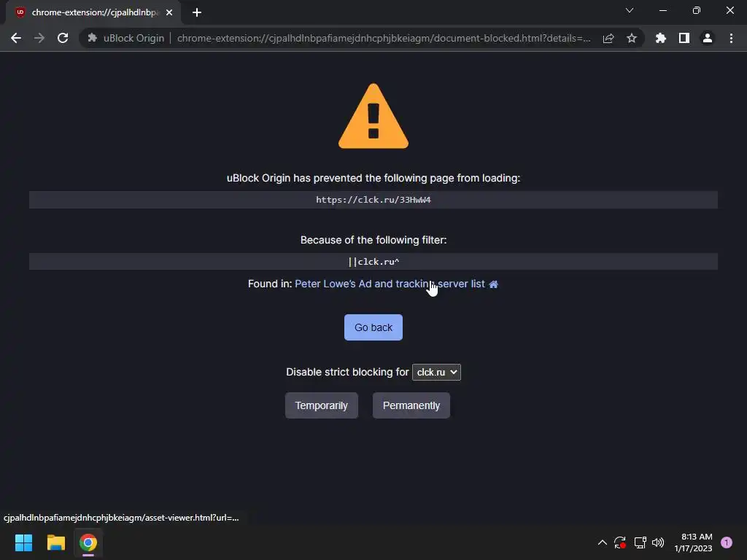Disable strict blocking Temporarily
Viewport: 747px width, 560px height.
(x=322, y=405)
